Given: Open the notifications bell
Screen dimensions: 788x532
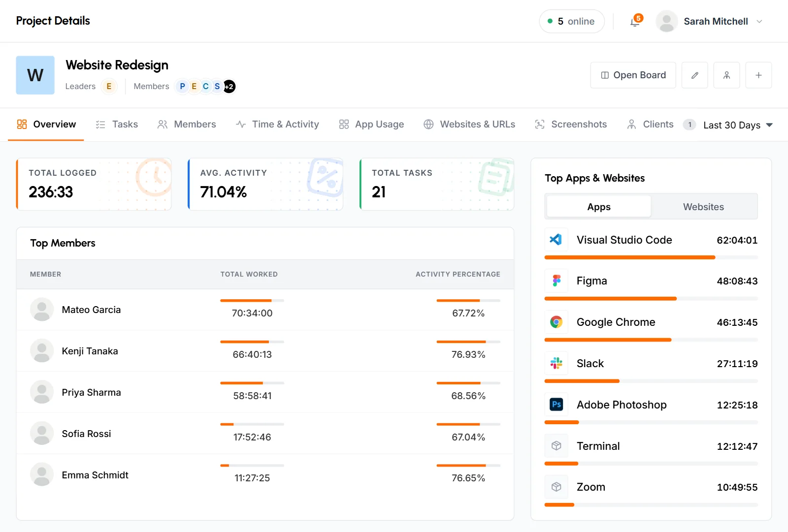Looking at the screenshot, I should point(635,22).
